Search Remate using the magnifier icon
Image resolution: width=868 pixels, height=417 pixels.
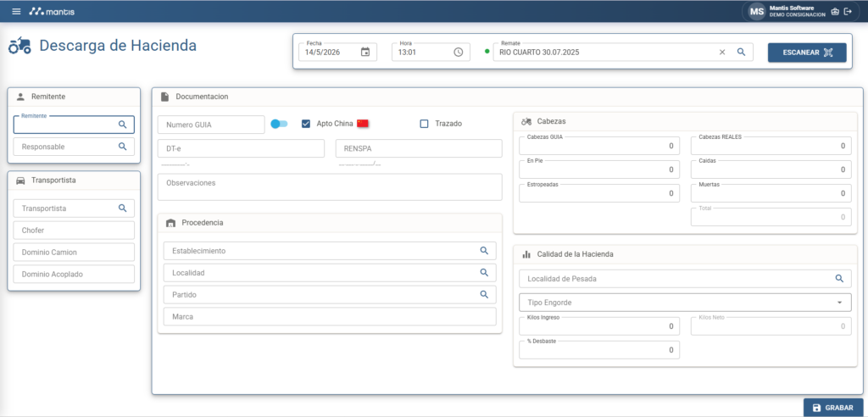point(741,52)
